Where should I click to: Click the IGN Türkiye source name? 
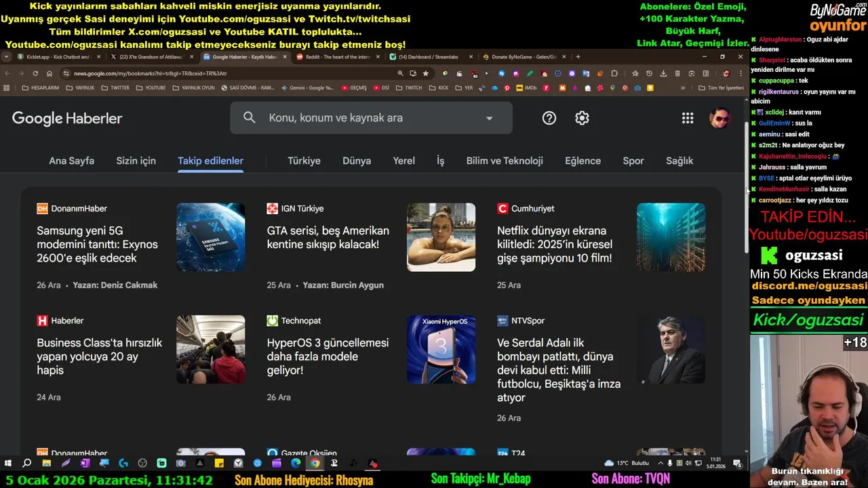click(x=302, y=209)
